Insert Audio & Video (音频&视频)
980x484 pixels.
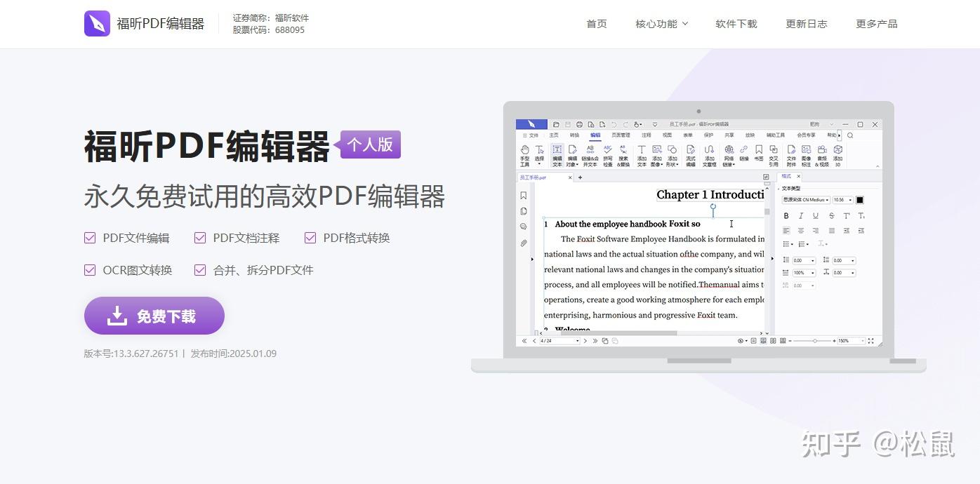pyautogui.click(x=821, y=155)
